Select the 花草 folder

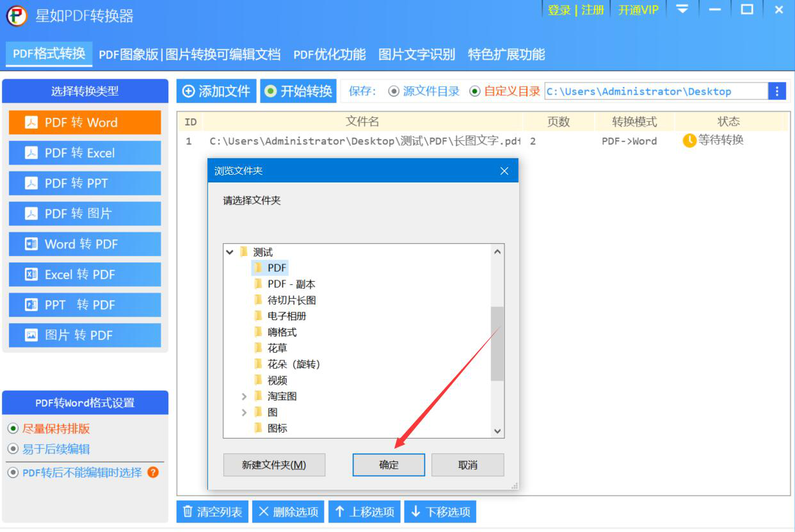click(277, 348)
